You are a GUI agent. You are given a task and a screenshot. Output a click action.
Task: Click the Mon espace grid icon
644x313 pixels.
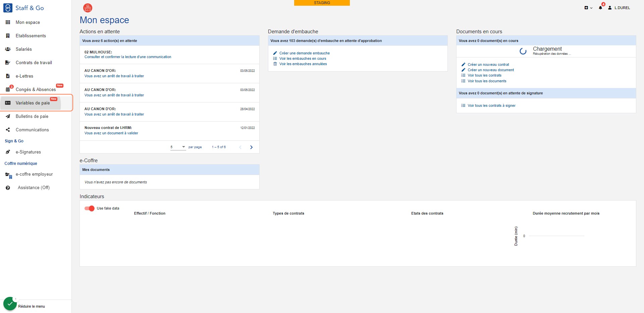[8, 22]
